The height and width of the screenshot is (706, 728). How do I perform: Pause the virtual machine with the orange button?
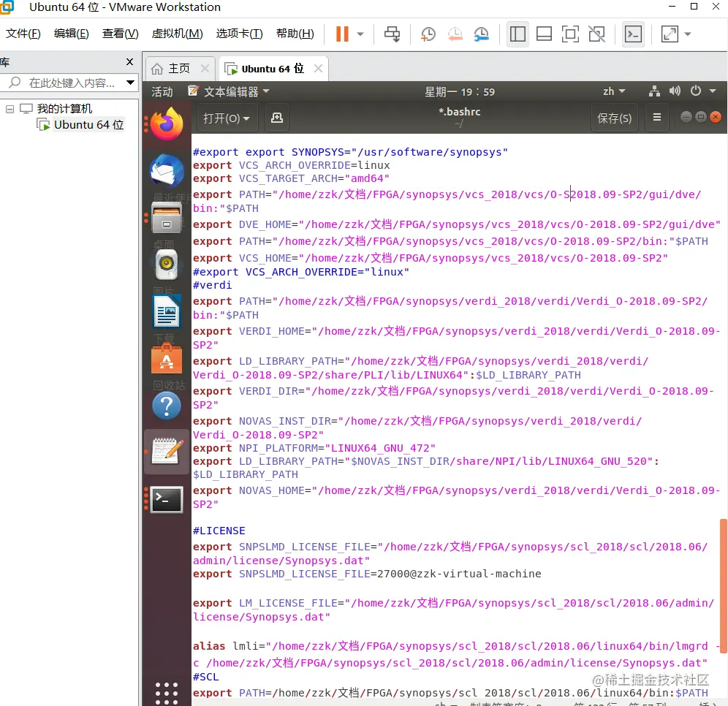coord(342,34)
